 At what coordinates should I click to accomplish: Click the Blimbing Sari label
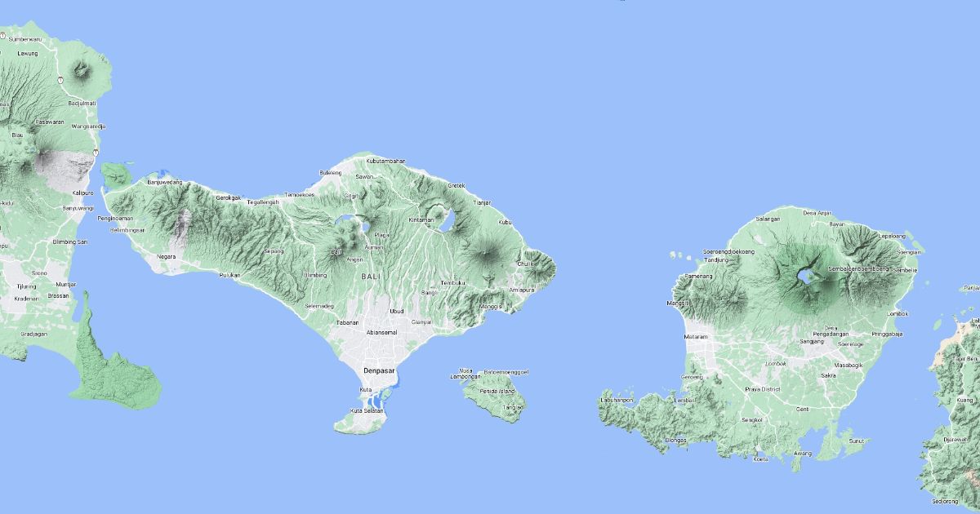click(x=70, y=241)
